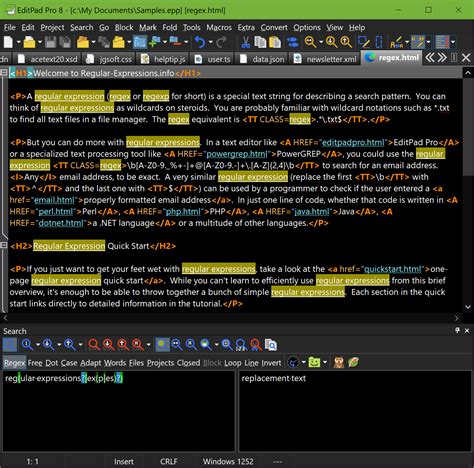The height and width of the screenshot is (468, 474).
Task: Open dropdown arrow next to Replace All icon
Action: 148,344
